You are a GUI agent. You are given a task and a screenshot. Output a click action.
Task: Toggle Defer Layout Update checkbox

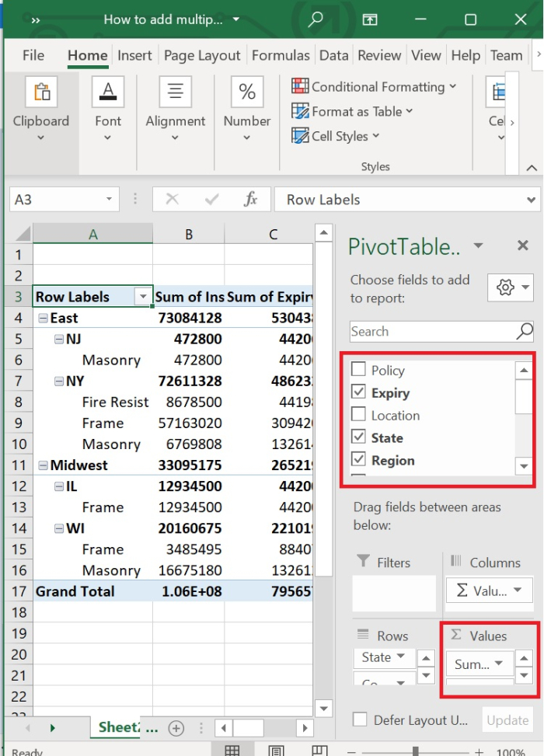359,720
